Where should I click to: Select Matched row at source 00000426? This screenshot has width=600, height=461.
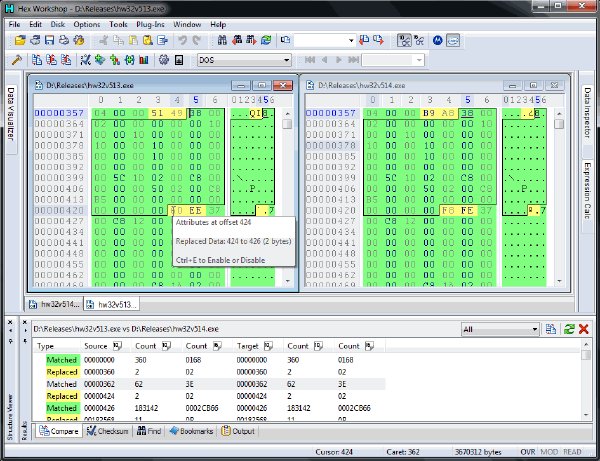tap(209, 408)
